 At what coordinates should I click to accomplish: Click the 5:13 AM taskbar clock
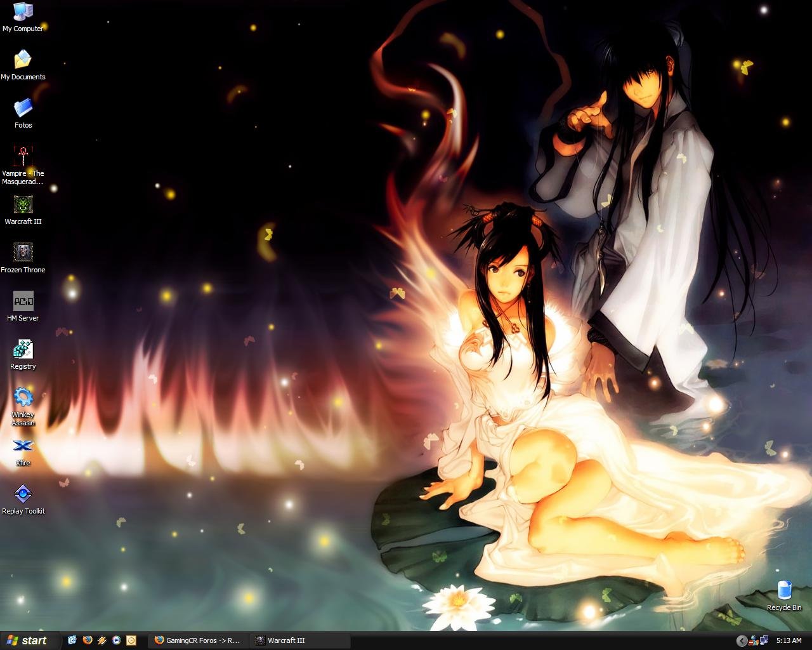[x=789, y=641]
